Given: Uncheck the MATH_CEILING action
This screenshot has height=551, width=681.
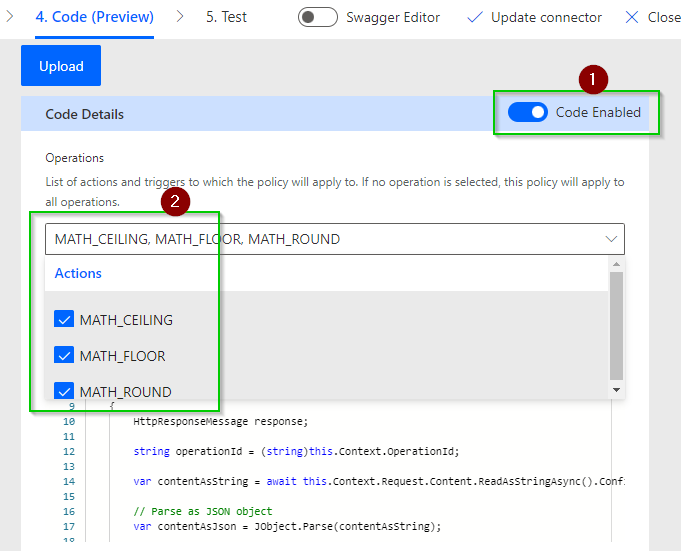Looking at the screenshot, I should click(x=64, y=320).
